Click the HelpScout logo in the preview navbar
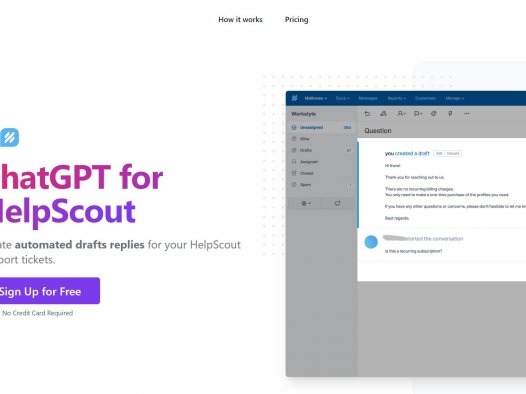The image size is (526, 394). click(294, 98)
